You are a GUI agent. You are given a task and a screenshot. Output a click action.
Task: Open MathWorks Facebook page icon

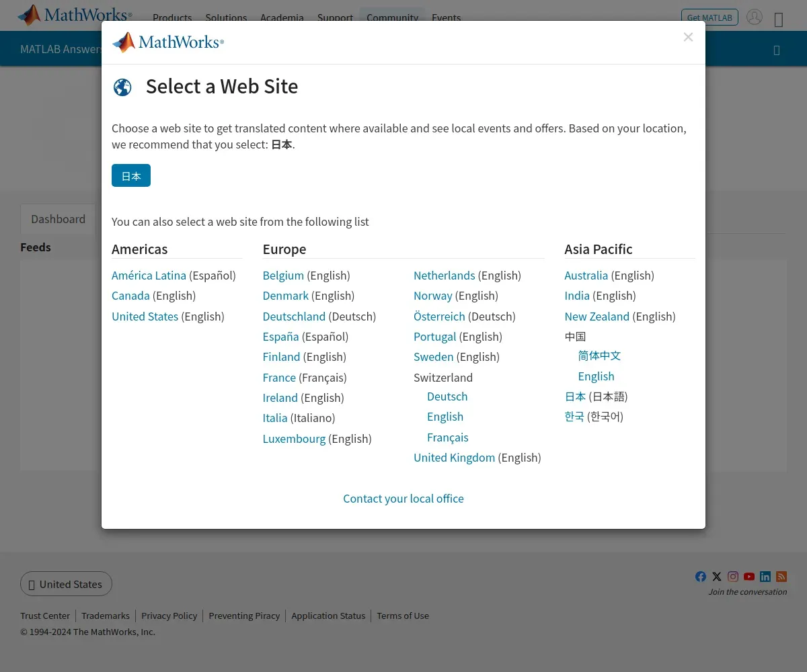click(701, 577)
